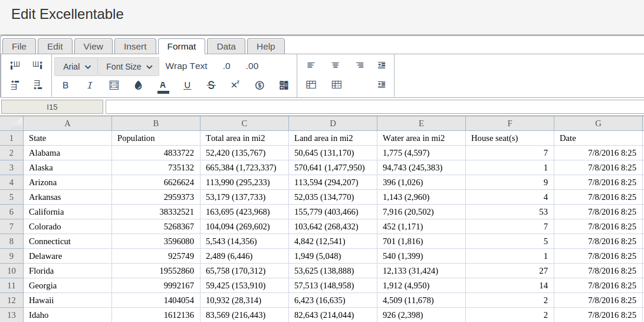This screenshot has width=644, height=322.
Task: Pick the font color swatch
Action: tap(163, 86)
